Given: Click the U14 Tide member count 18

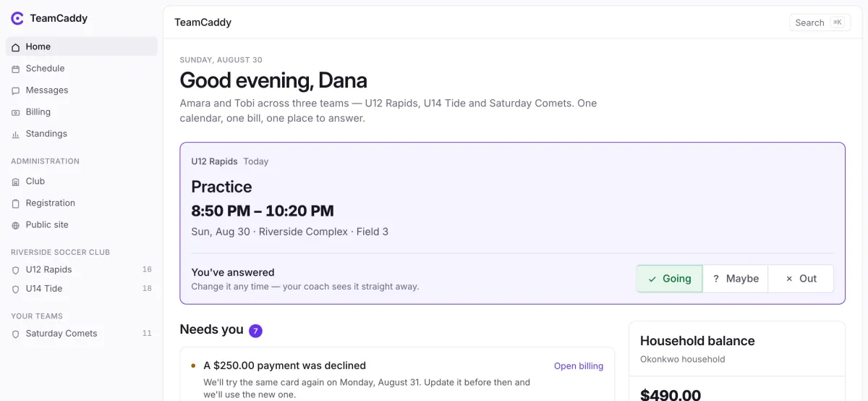Looking at the screenshot, I should pyautogui.click(x=147, y=288).
